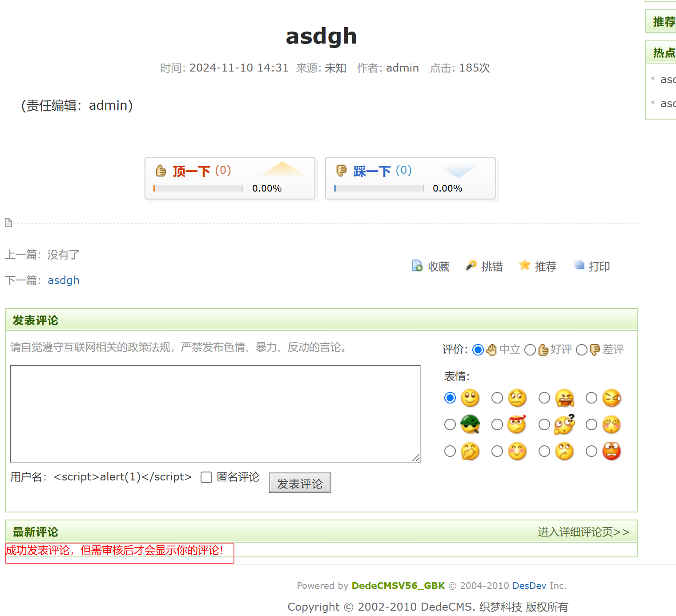Screen dimensions: 676x616
Task: Click the small document icon above 上一篇
Action: coord(8,223)
